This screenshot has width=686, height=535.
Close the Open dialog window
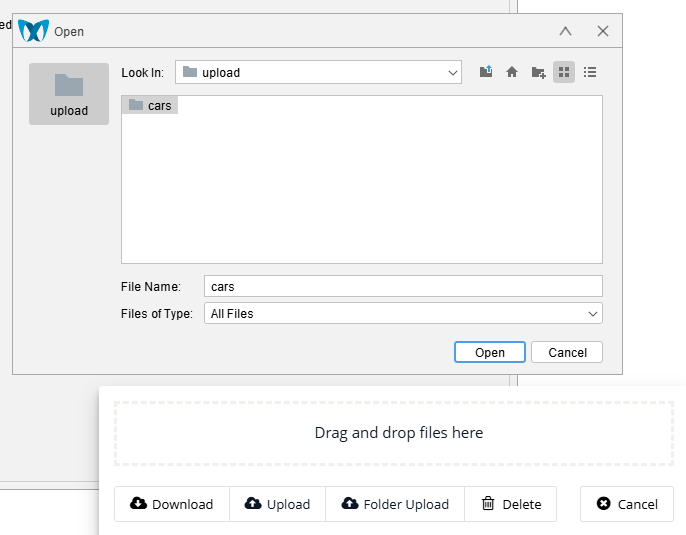(602, 31)
